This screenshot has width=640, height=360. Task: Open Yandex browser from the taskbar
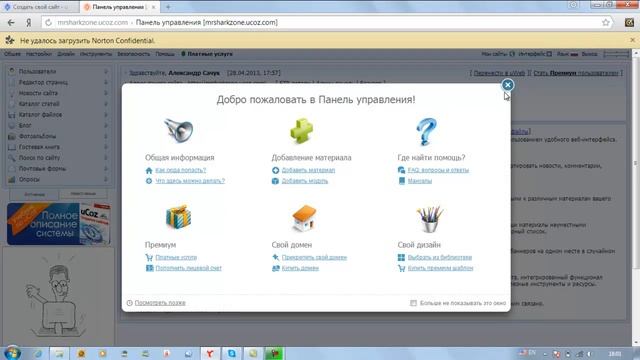pyautogui.click(x=209, y=353)
